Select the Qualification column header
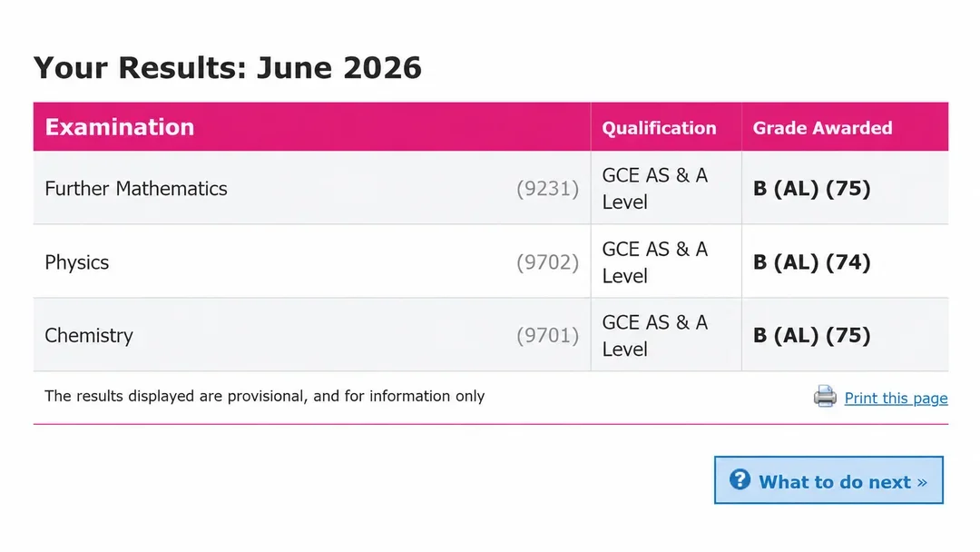Screen dimensions: 980x552 point(659,127)
